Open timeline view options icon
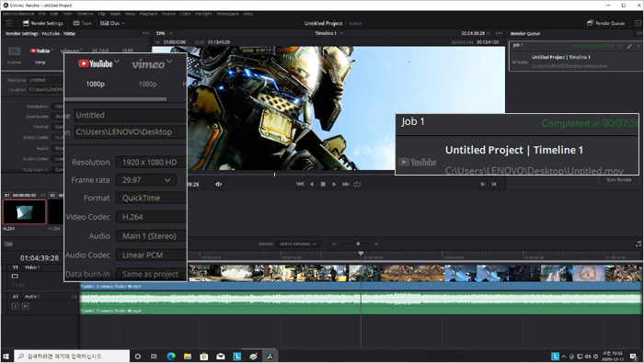Image resolution: width=644 pixels, height=363 pixels. 8,244
